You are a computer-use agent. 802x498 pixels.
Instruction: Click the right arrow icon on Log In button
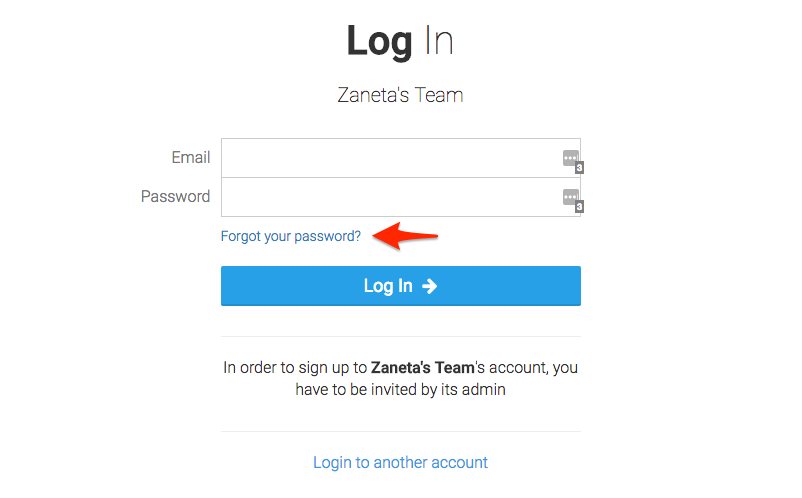(x=429, y=286)
